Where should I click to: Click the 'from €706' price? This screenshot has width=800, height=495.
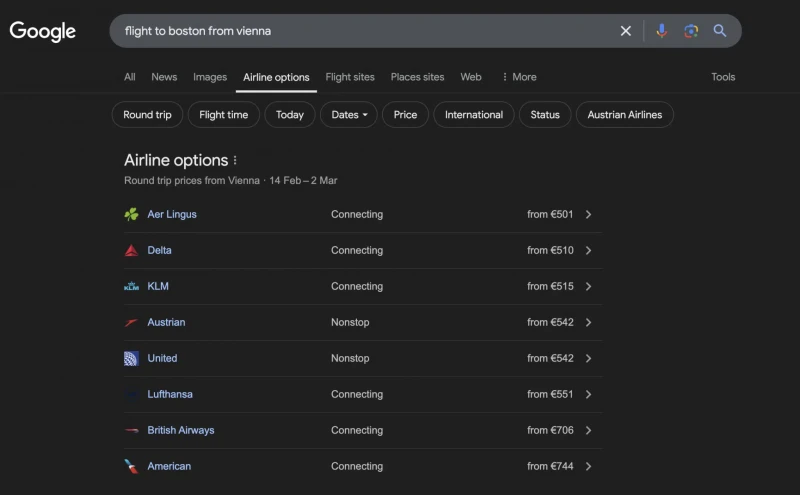[x=550, y=430]
